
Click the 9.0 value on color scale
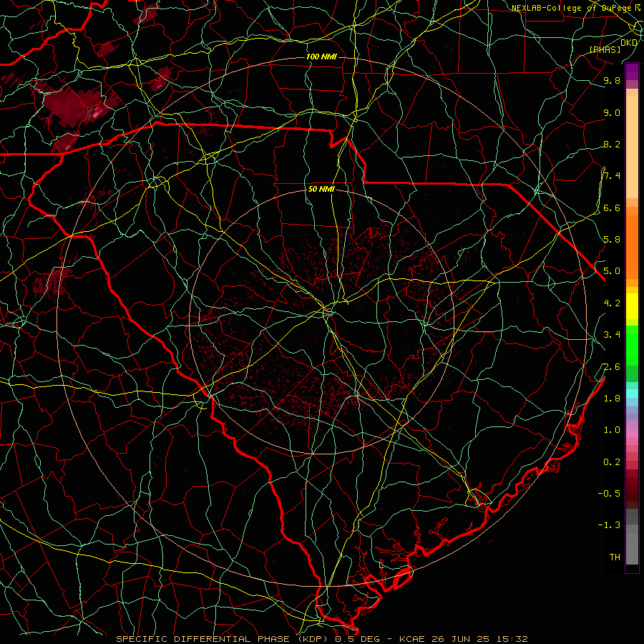[x=612, y=112]
